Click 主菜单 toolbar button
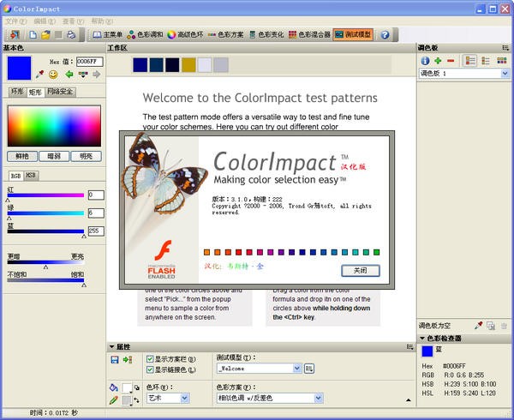The image size is (514, 420). [108, 34]
